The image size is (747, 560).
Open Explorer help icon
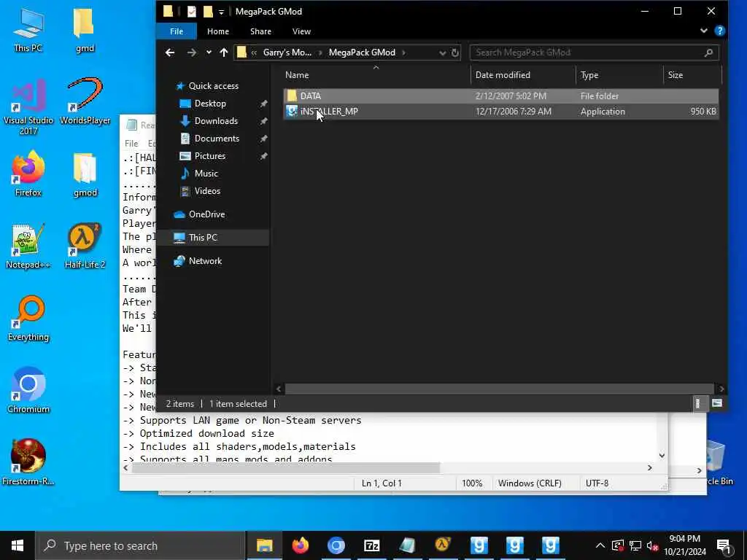pos(720,31)
